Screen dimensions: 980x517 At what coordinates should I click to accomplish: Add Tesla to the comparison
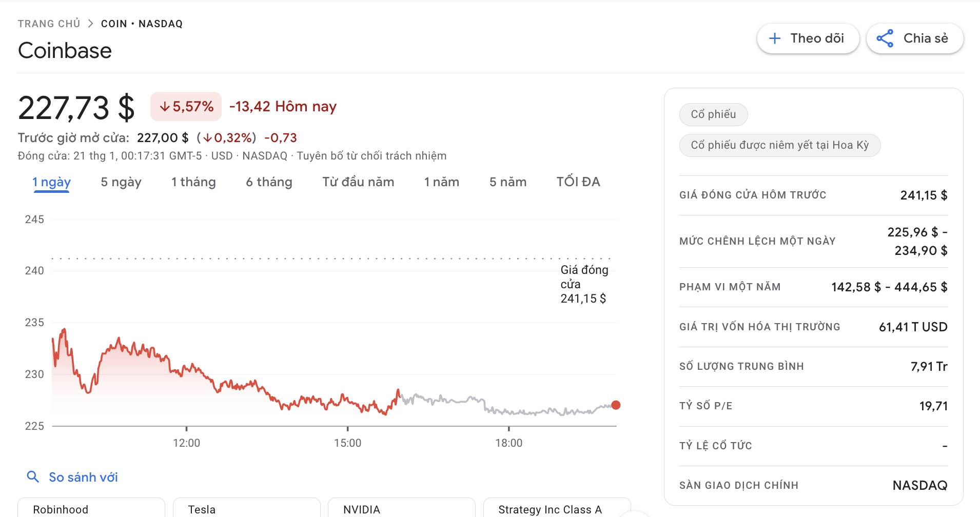tap(246, 509)
